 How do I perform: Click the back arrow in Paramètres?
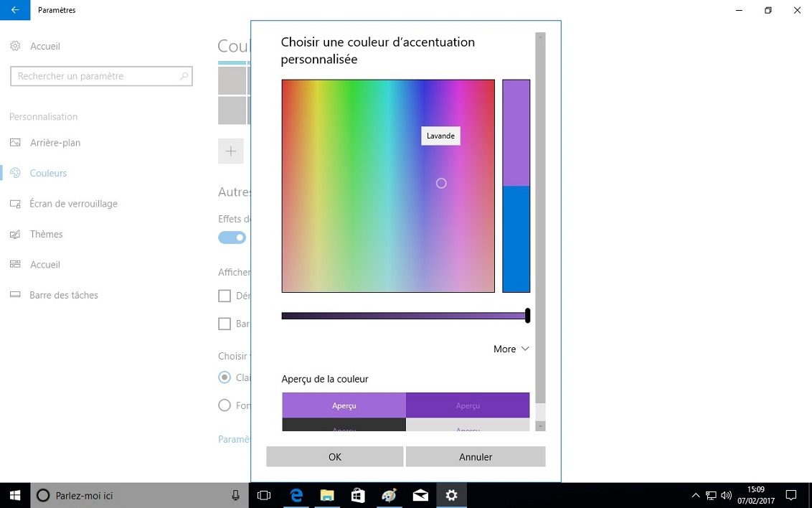pos(15,10)
